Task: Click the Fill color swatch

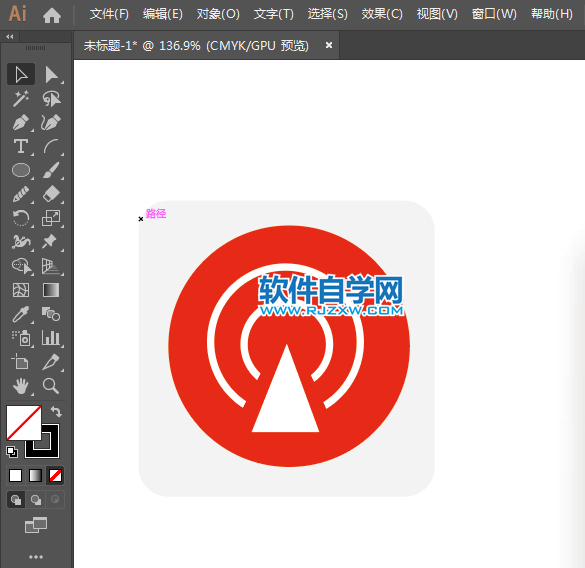Action: 24,422
